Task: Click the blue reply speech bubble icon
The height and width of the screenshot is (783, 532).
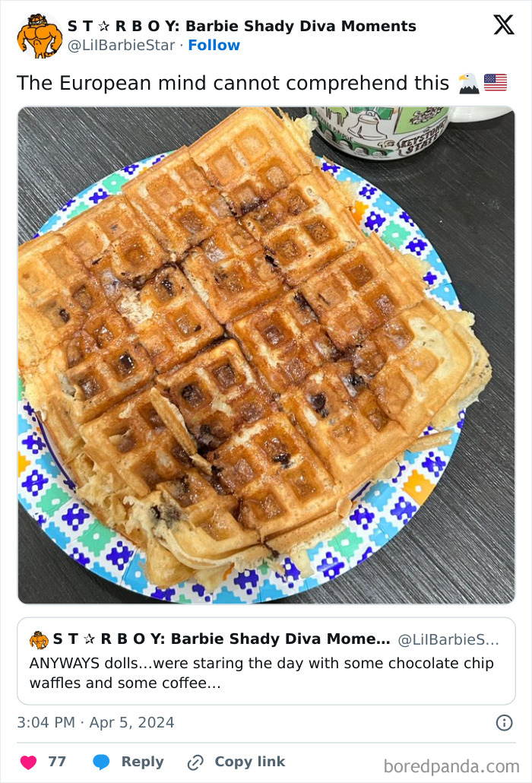Action: pyautogui.click(x=101, y=762)
